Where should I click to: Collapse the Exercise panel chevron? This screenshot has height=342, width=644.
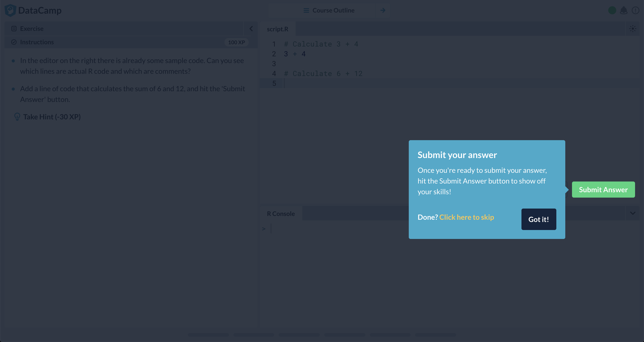(251, 29)
